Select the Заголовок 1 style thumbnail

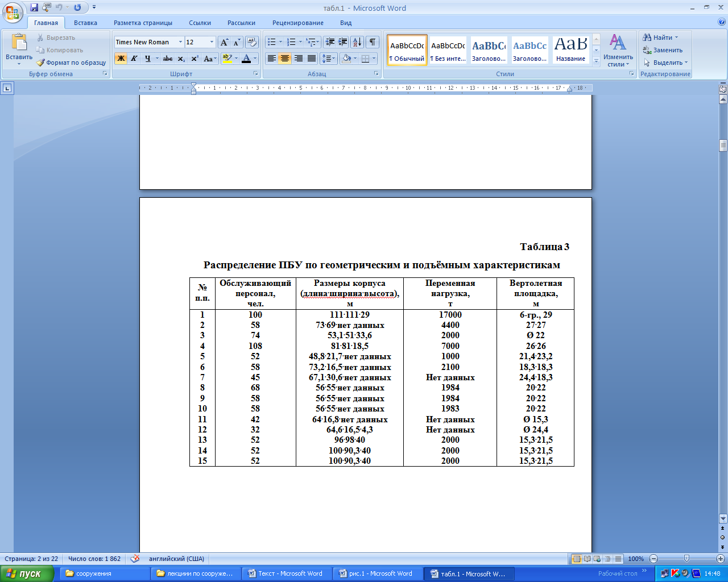tap(489, 50)
